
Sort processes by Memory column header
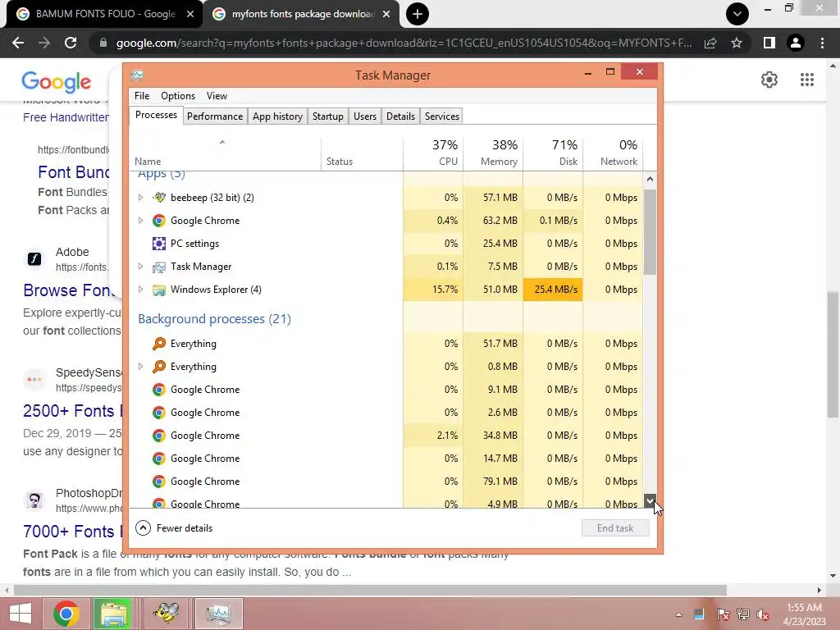493,153
